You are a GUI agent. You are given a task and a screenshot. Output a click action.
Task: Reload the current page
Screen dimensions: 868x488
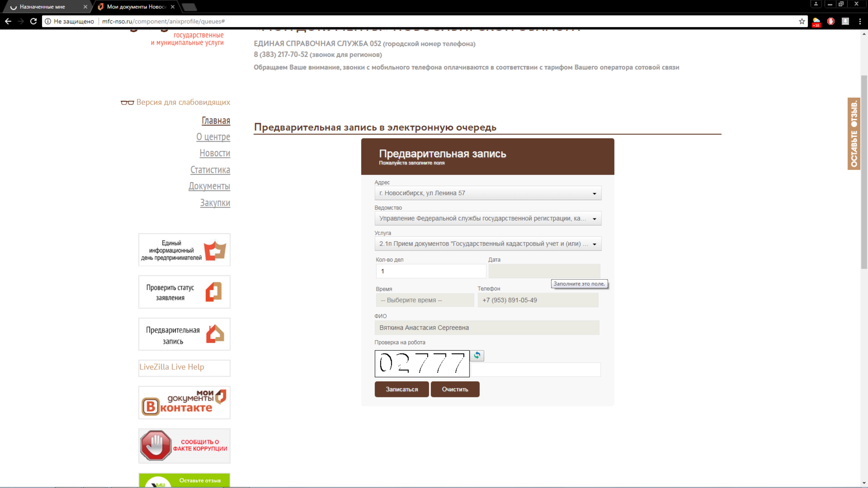click(x=33, y=21)
